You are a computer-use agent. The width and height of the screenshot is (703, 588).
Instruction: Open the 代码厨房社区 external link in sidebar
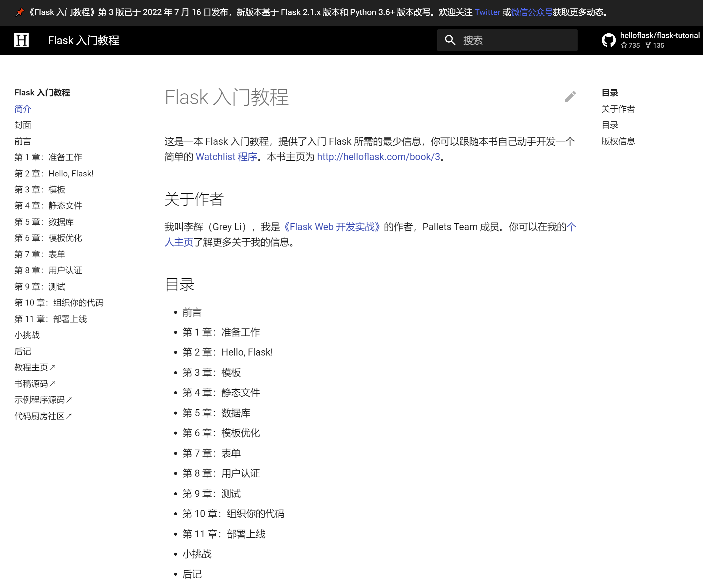point(43,416)
